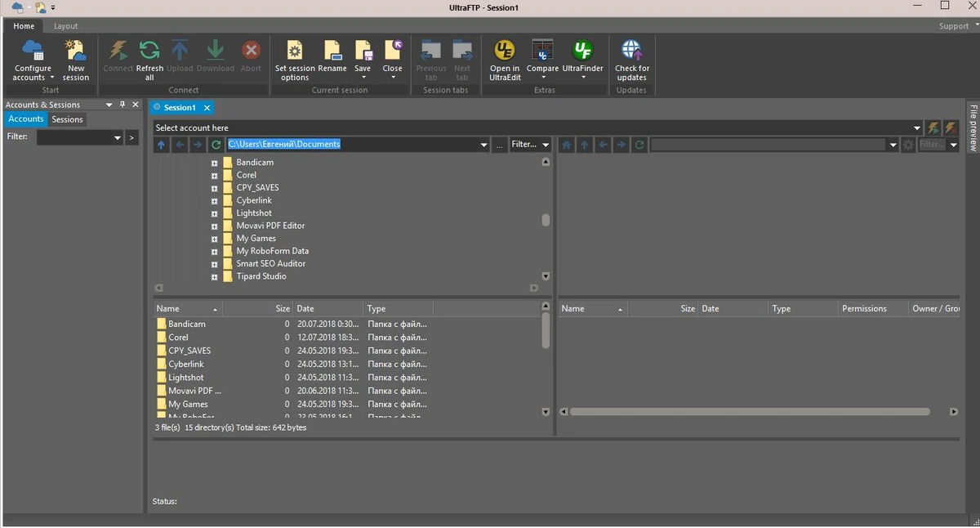Click the connect lightning icon beside account selector
Viewport: 980px width, 528px height.
click(933, 128)
